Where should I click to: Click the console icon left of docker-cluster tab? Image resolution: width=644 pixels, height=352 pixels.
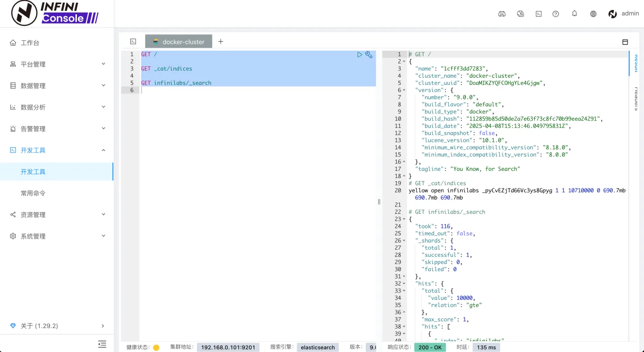click(133, 42)
